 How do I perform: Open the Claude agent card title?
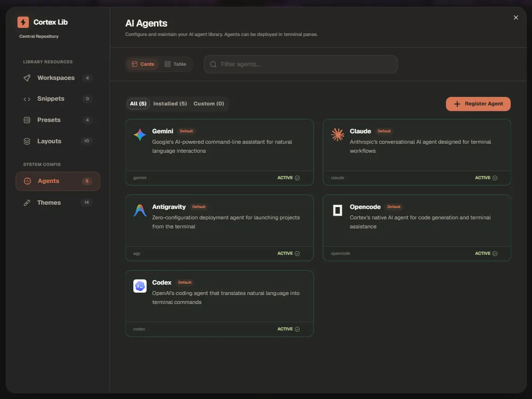(360, 131)
